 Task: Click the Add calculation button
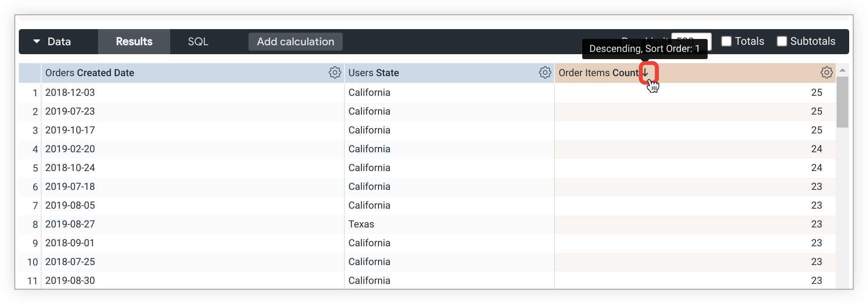295,42
